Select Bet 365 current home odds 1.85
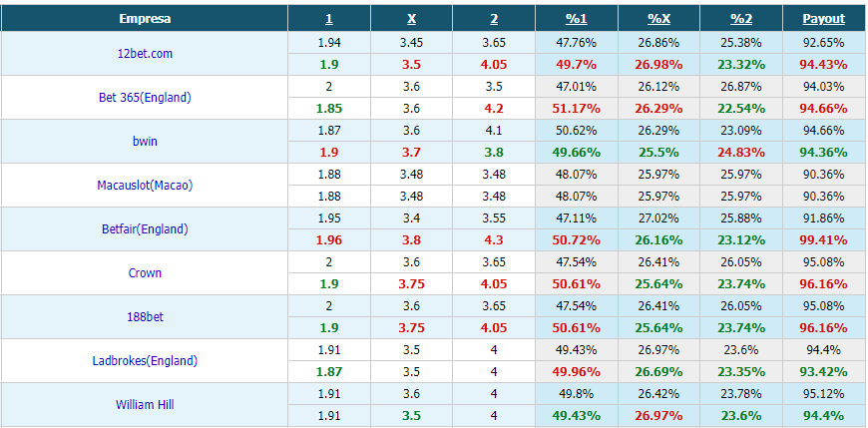868x428 pixels. pyautogui.click(x=329, y=109)
